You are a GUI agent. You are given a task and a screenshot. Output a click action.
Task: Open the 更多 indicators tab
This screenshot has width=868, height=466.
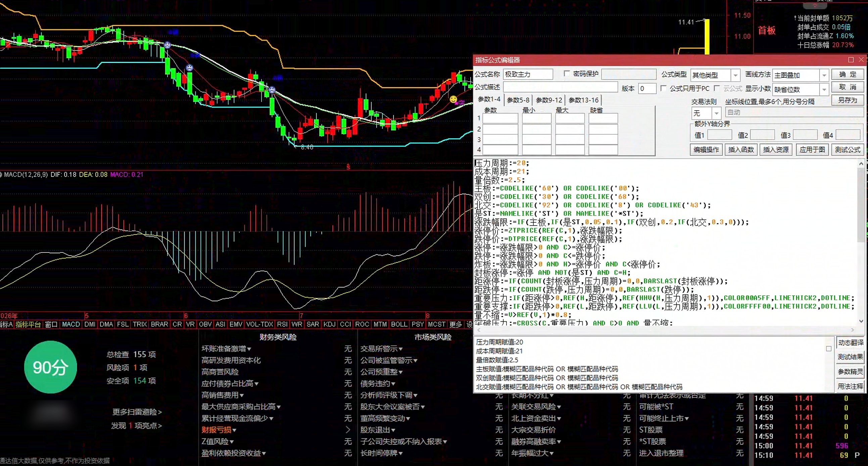coord(455,324)
